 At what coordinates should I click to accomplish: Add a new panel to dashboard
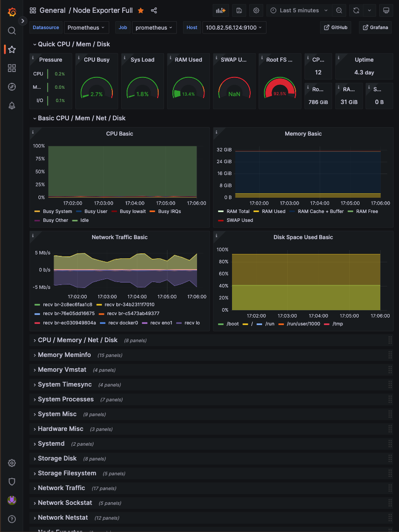coord(221,10)
